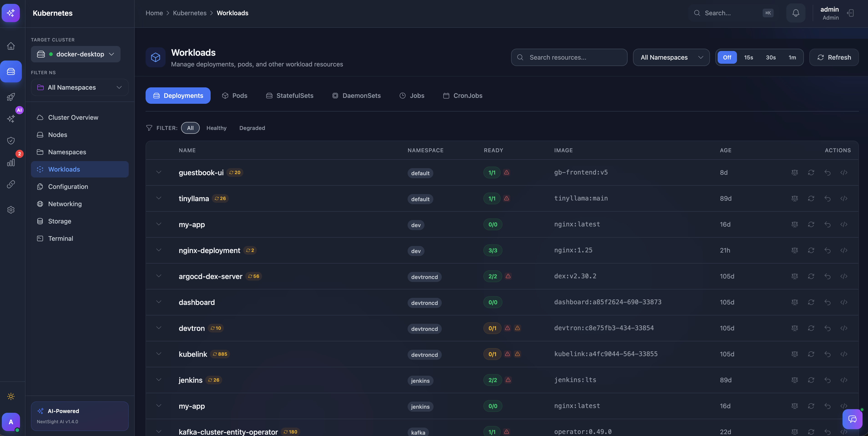Viewport: 868px width, 436px height.
Task: Open the All Namespaces filter dropdown
Action: (671, 57)
